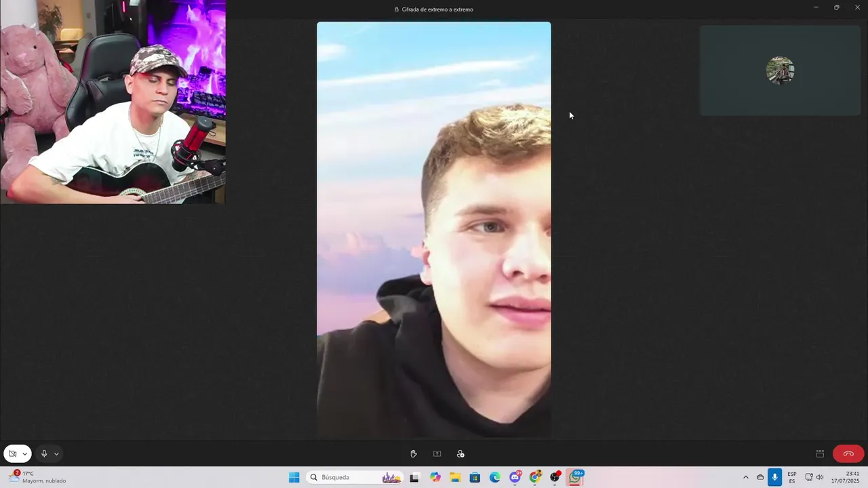This screenshot has height=488, width=868.
Task: Switch the ESP ES input language
Action: tap(792, 477)
